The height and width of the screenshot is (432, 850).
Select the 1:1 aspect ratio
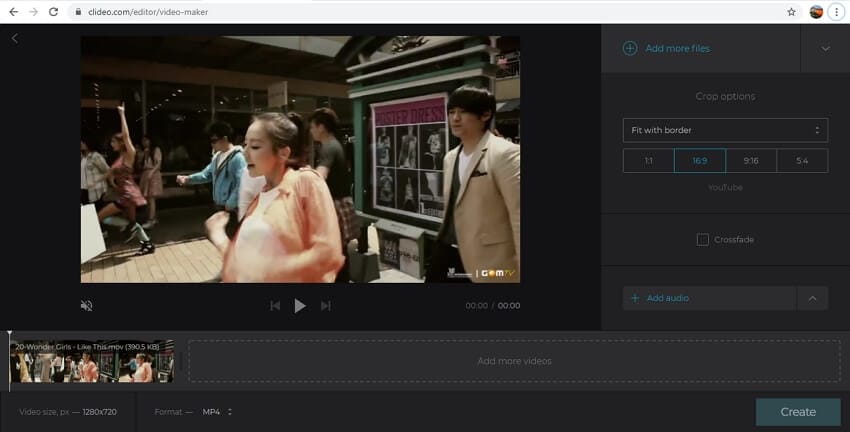pyautogui.click(x=648, y=160)
